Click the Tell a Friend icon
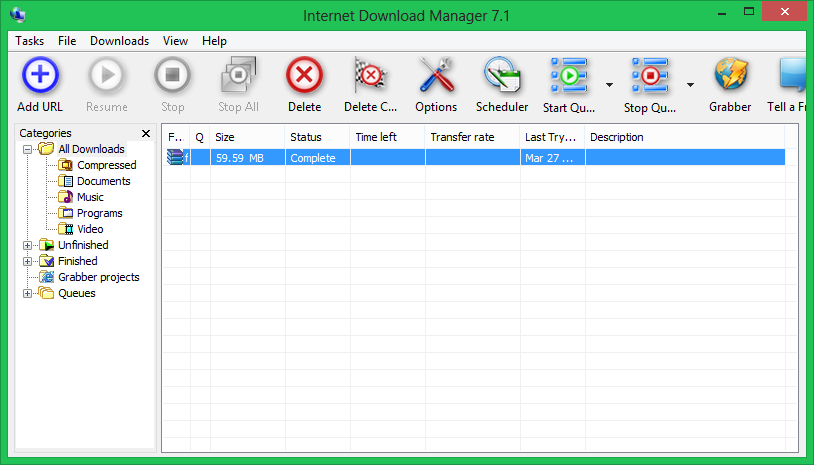Screen dimensions: 814x465 click(793, 75)
